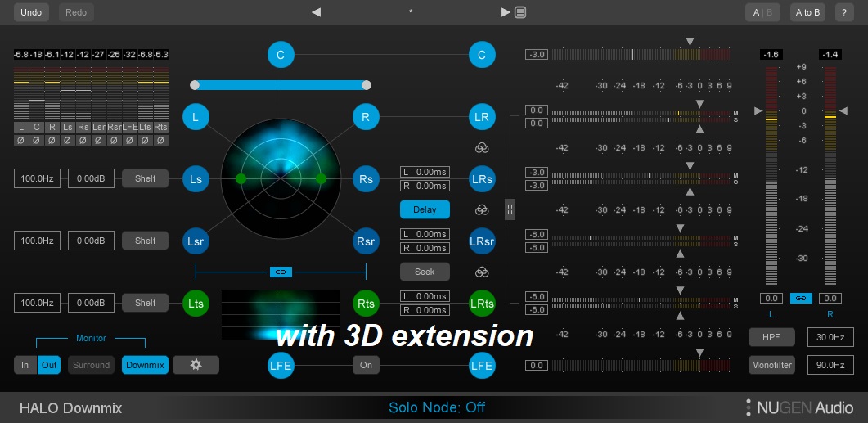This screenshot has height=423, width=868.
Task: Click the 90.0Hz Monofilter frequency field
Action: tap(830, 365)
